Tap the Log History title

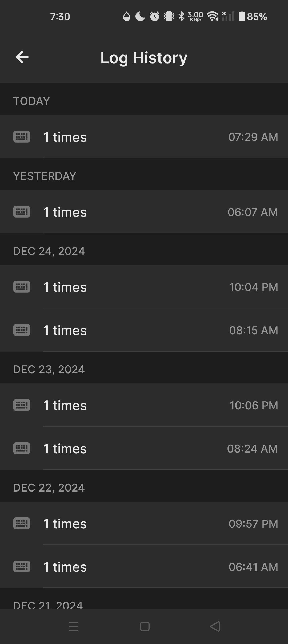[144, 58]
